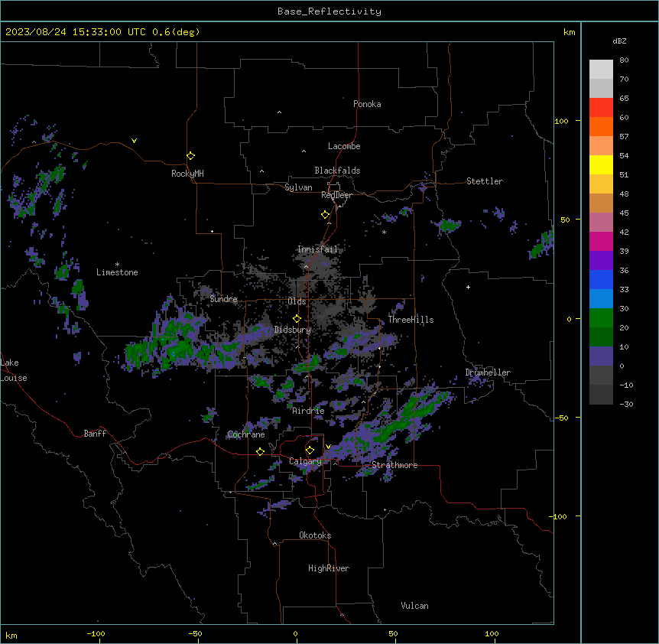Click the Banff label
659x644 pixels.
[95, 434]
